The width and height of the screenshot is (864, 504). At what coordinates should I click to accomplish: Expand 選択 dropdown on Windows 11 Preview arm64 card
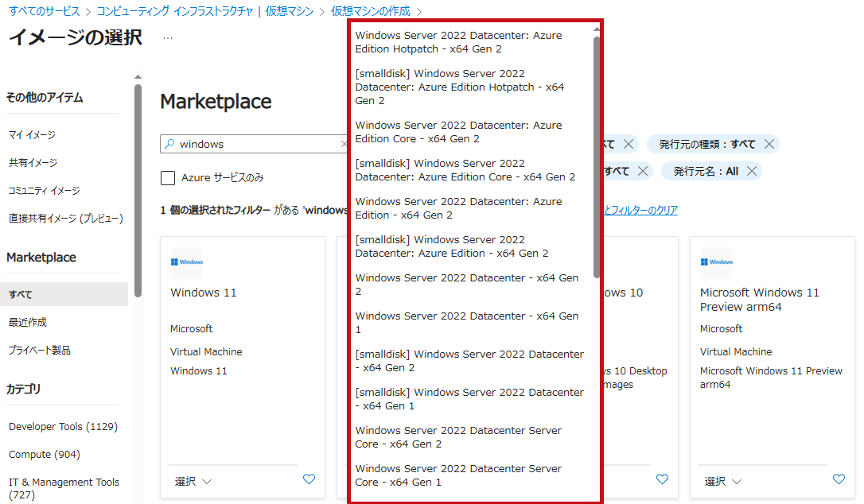tap(723, 482)
